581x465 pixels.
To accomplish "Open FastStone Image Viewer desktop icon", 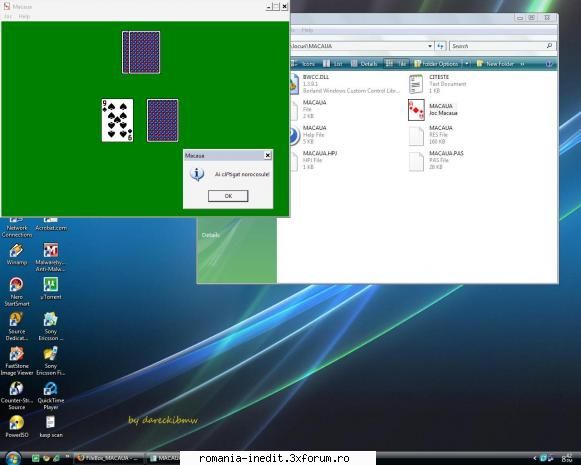I will (17, 361).
